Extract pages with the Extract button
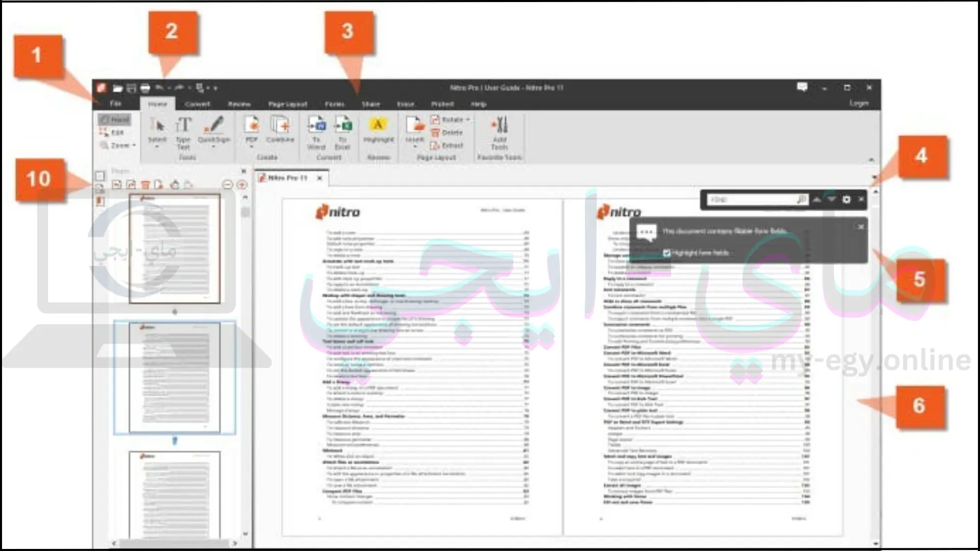The height and width of the screenshot is (551, 980). click(x=447, y=145)
